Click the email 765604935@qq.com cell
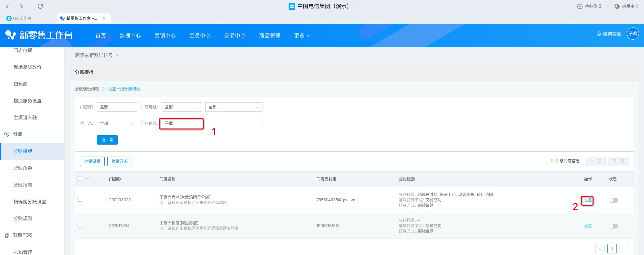The width and height of the screenshot is (644, 255). point(336,200)
